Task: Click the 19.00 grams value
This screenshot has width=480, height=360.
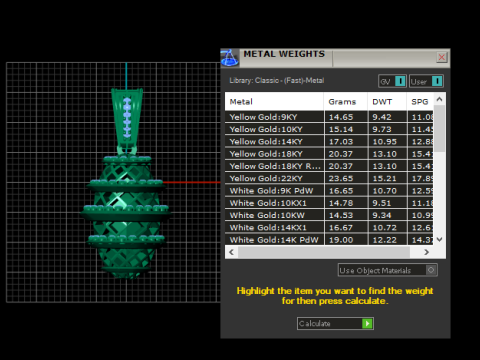Action: [341, 240]
